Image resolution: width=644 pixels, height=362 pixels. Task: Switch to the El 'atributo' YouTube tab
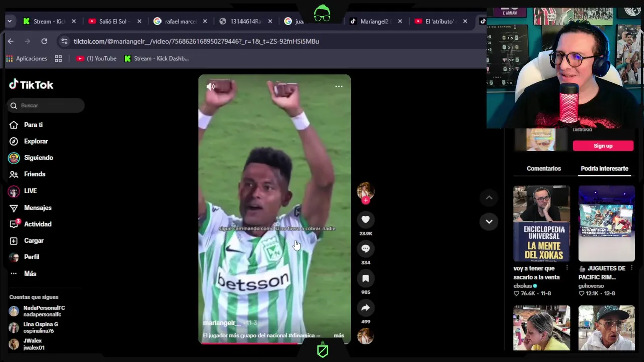point(436,21)
